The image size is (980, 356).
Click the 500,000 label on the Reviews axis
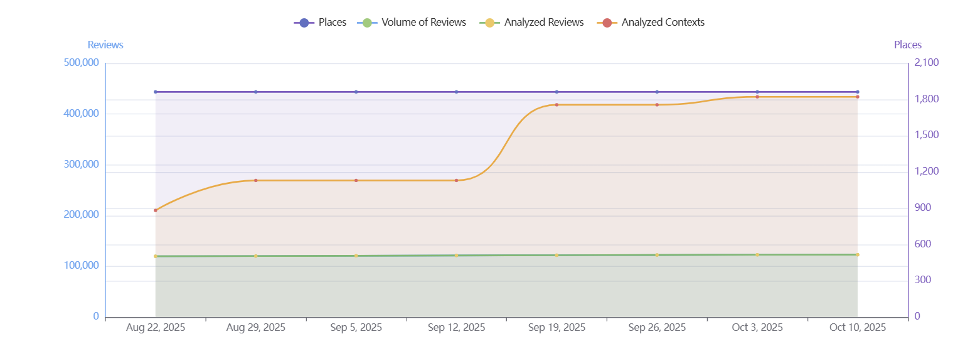[82, 63]
